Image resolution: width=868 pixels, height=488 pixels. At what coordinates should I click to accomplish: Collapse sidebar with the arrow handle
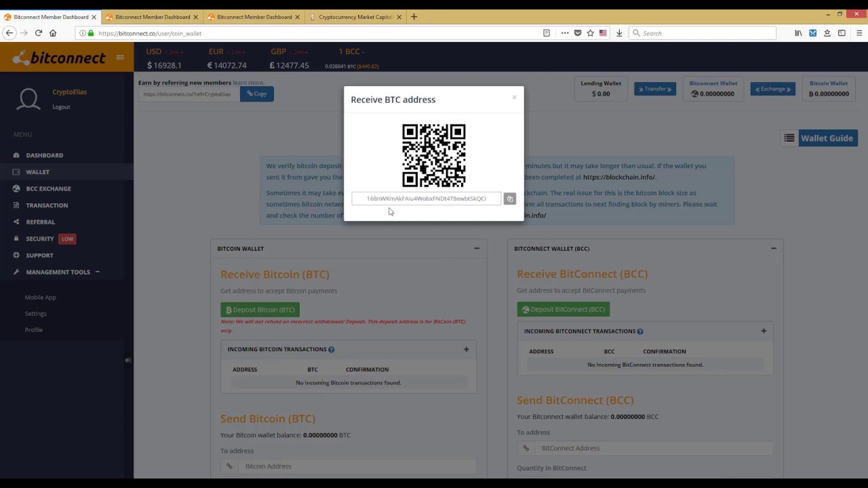(x=127, y=360)
